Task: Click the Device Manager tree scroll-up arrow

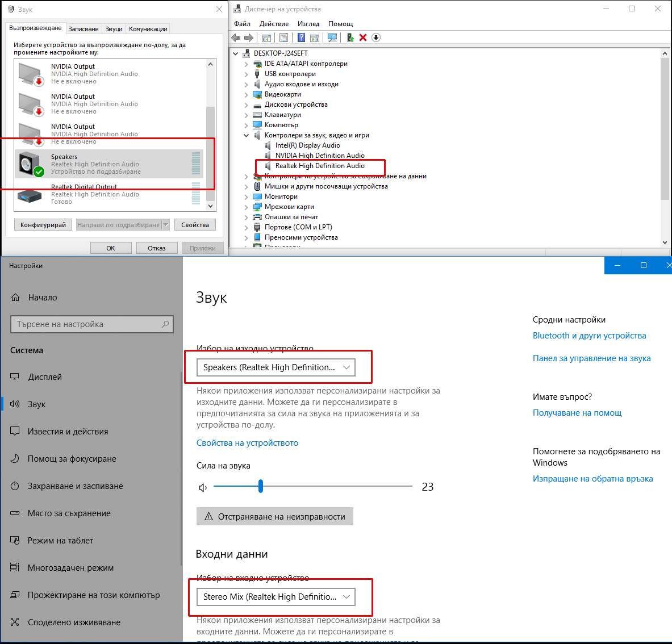Action: point(665,53)
